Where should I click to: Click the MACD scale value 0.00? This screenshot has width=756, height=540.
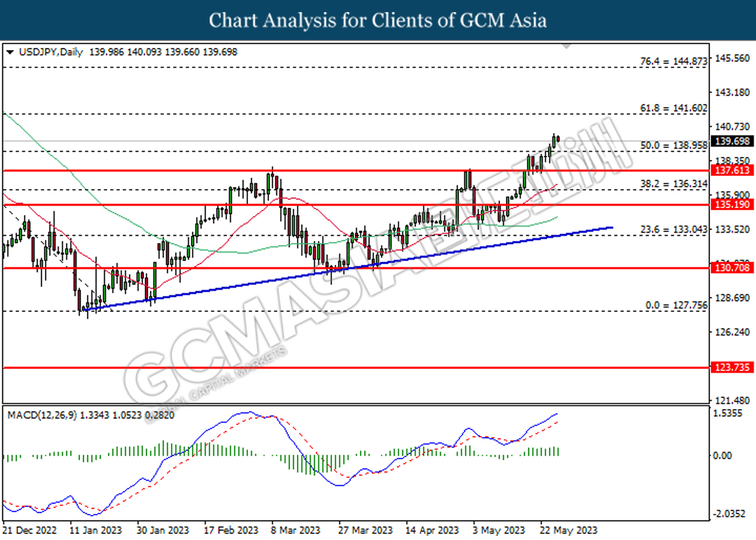pyautogui.click(x=722, y=455)
